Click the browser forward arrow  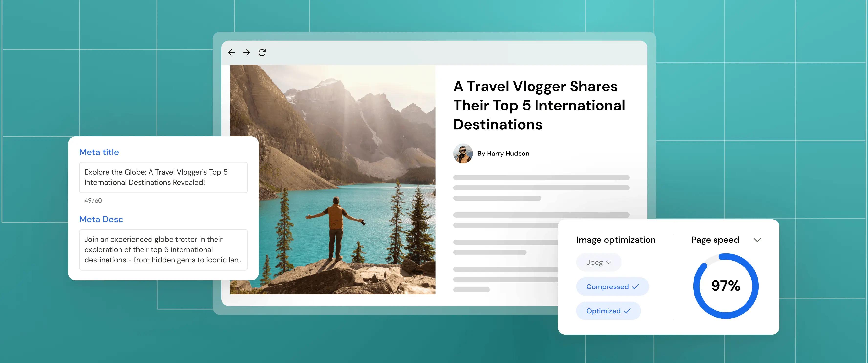tap(247, 53)
